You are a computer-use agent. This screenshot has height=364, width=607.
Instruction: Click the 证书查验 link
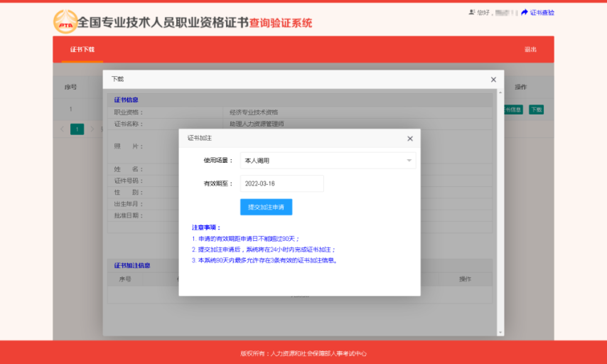click(x=542, y=13)
